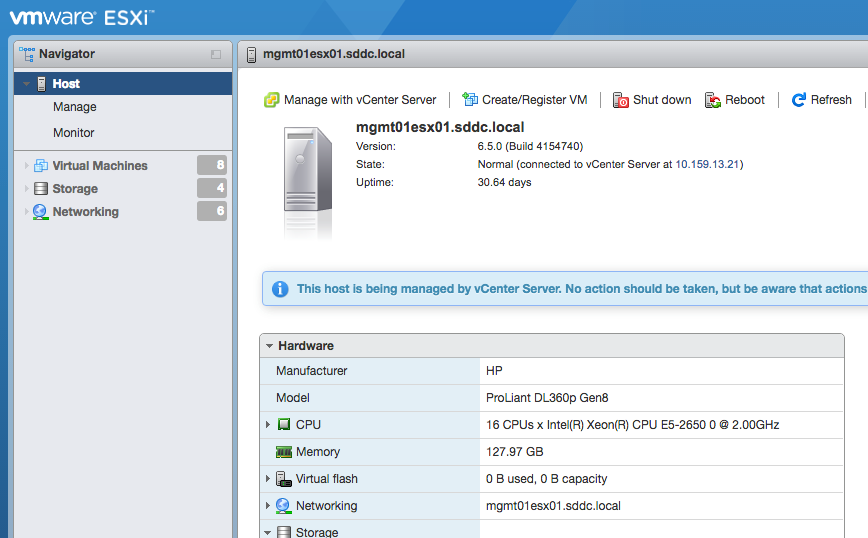868x538 pixels.
Task: Click the Networking count badge 6
Action: (x=212, y=211)
